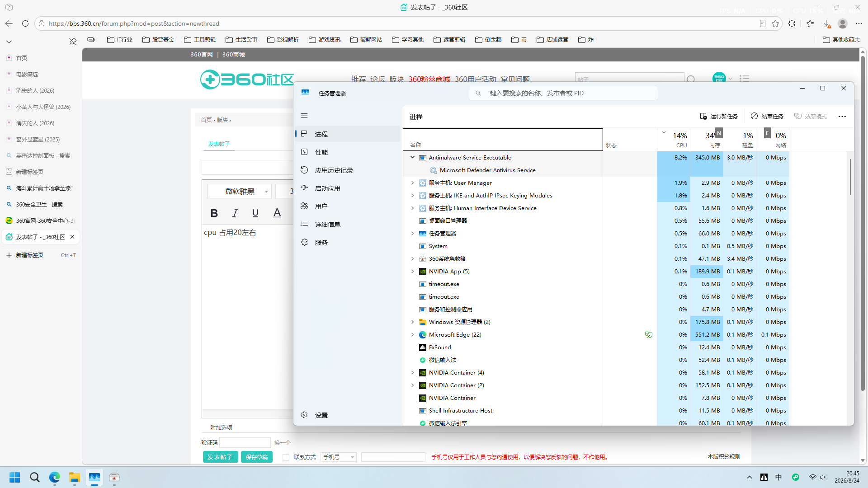Image resolution: width=868 pixels, height=488 pixels.
Task: Open Edge downloads icon
Action: pyautogui.click(x=827, y=23)
